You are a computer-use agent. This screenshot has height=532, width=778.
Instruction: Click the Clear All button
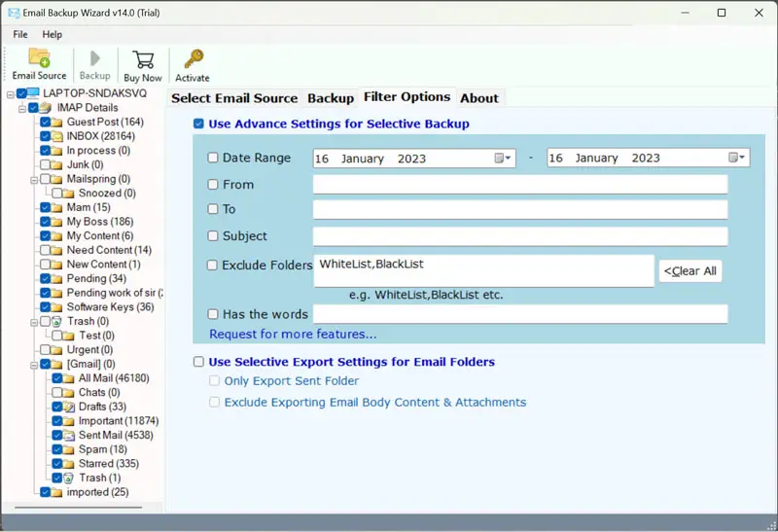(x=690, y=271)
